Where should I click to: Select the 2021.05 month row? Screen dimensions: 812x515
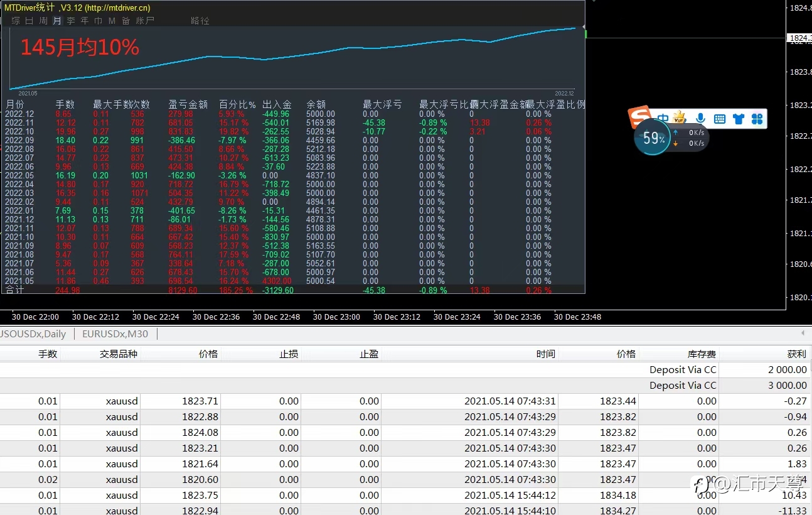click(x=293, y=281)
